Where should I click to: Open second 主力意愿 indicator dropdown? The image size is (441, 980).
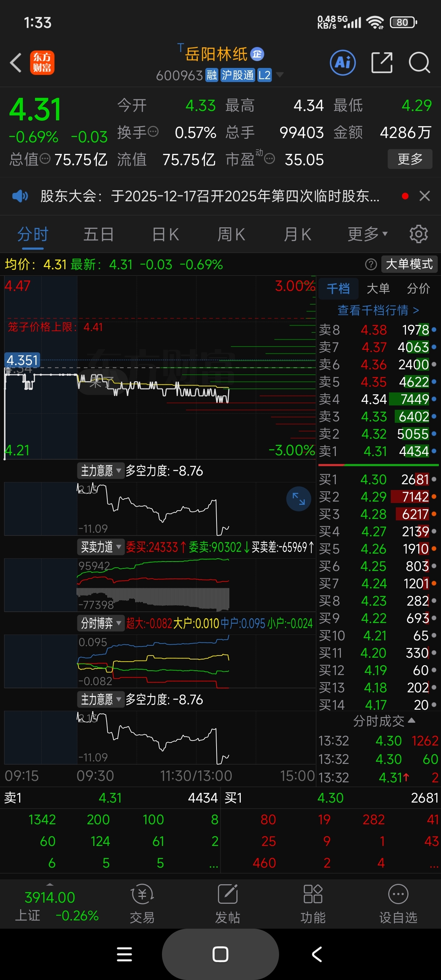pyautogui.click(x=100, y=699)
